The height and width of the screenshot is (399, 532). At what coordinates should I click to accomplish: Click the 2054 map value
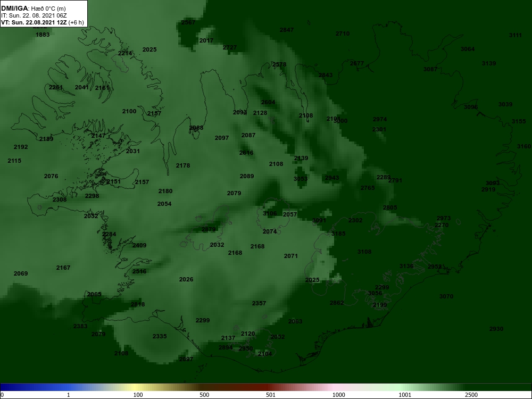point(164,204)
